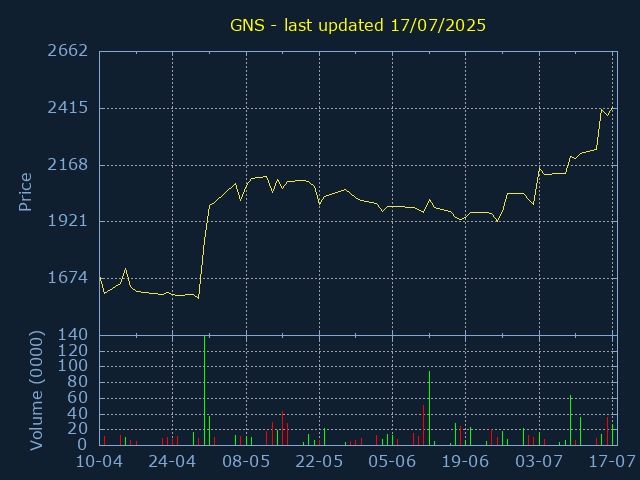Click the volume axis label 60
This screenshot has width=640, height=480.
point(78,398)
